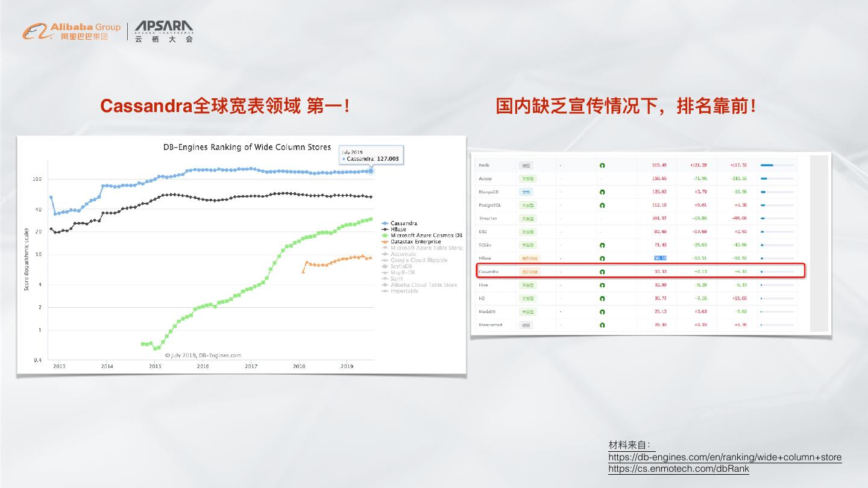This screenshot has height=488, width=868.
Task: Click the slide title '国内缺乏宣传情况下，排名靠前!'
Action: pyautogui.click(x=626, y=107)
